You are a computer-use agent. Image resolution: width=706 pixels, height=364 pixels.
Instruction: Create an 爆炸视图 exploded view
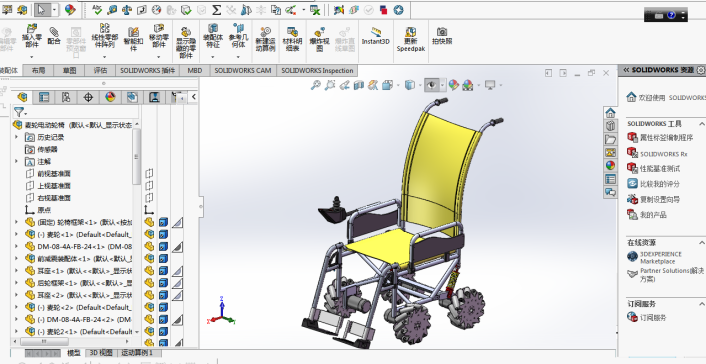319,39
